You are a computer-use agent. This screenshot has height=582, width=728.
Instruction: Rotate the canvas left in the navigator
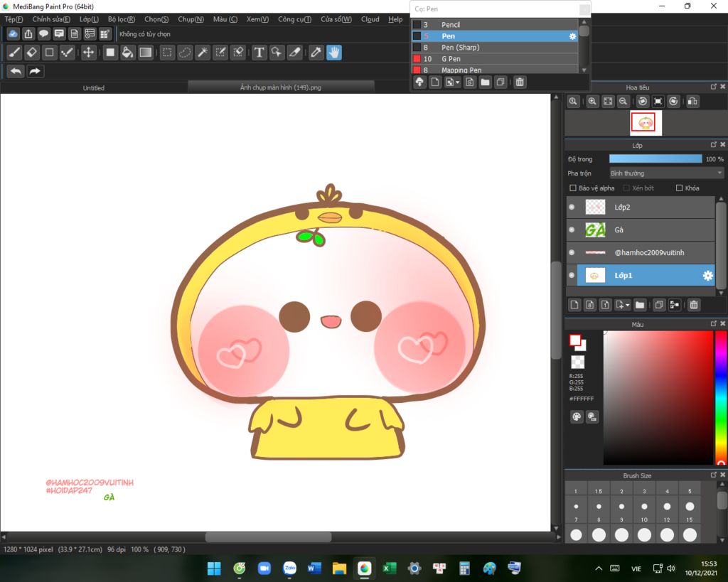click(x=643, y=101)
